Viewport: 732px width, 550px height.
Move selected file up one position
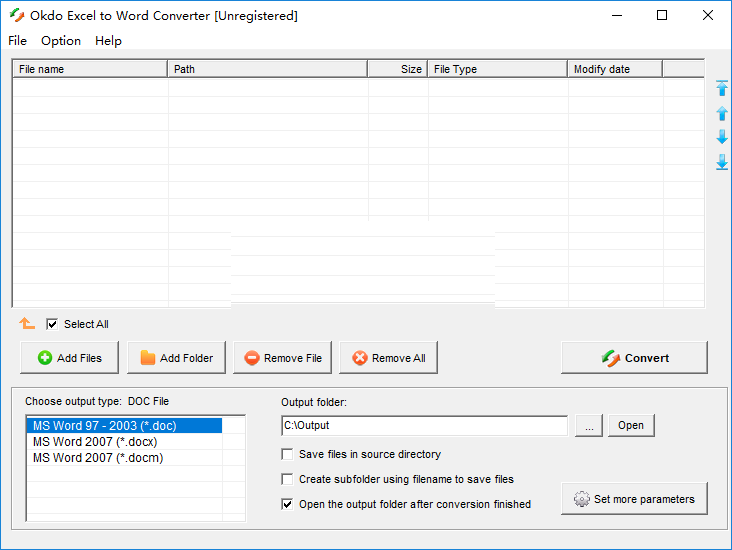click(x=722, y=113)
